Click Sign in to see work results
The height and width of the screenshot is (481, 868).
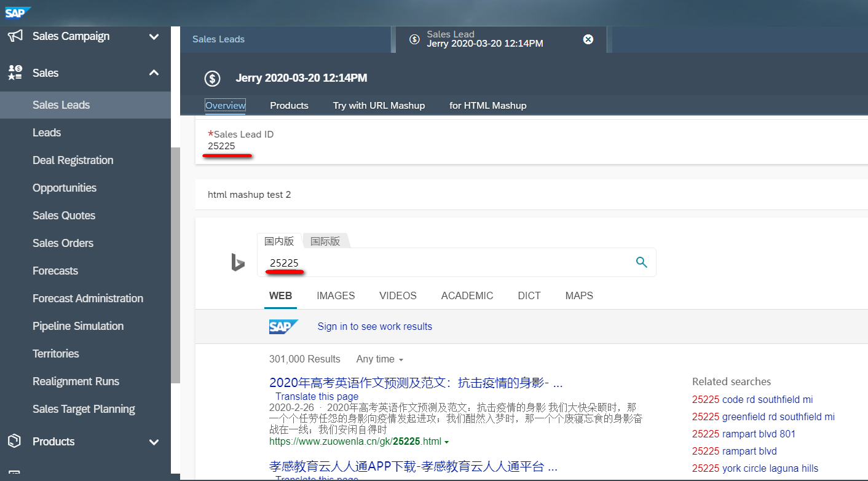374,327
